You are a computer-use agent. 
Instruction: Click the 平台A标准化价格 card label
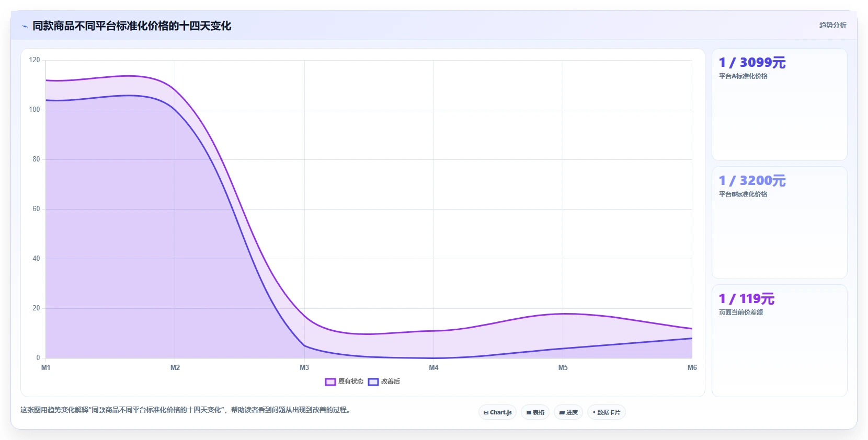click(x=743, y=76)
